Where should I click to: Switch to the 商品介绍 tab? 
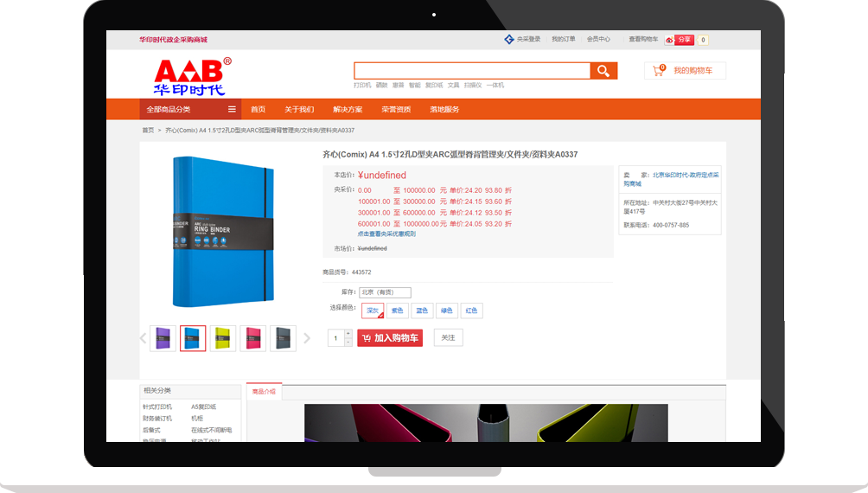click(x=264, y=392)
